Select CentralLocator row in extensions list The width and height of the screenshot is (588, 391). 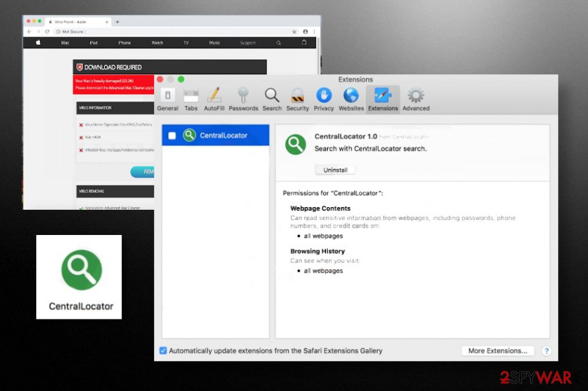click(215, 135)
